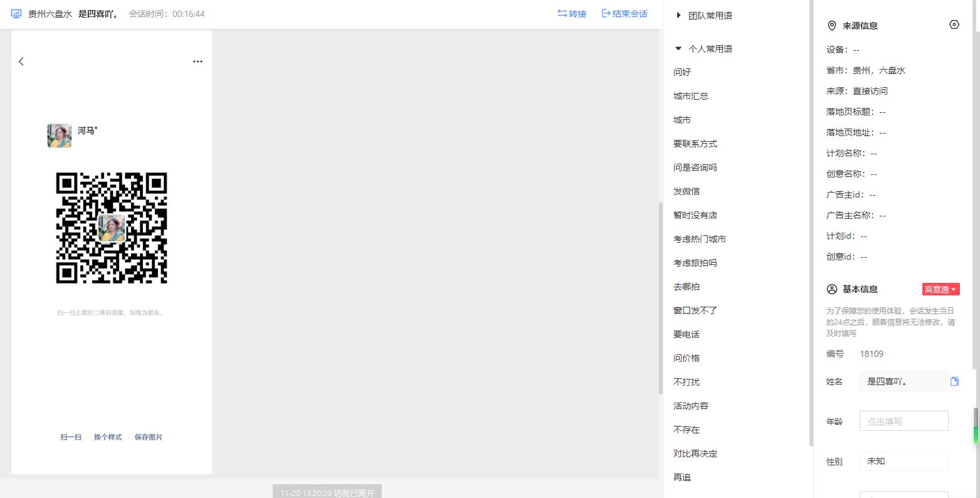This screenshot has width=980, height=498.
Task: Select the 考虑旅拍吗 quick phrase
Action: tap(695, 263)
